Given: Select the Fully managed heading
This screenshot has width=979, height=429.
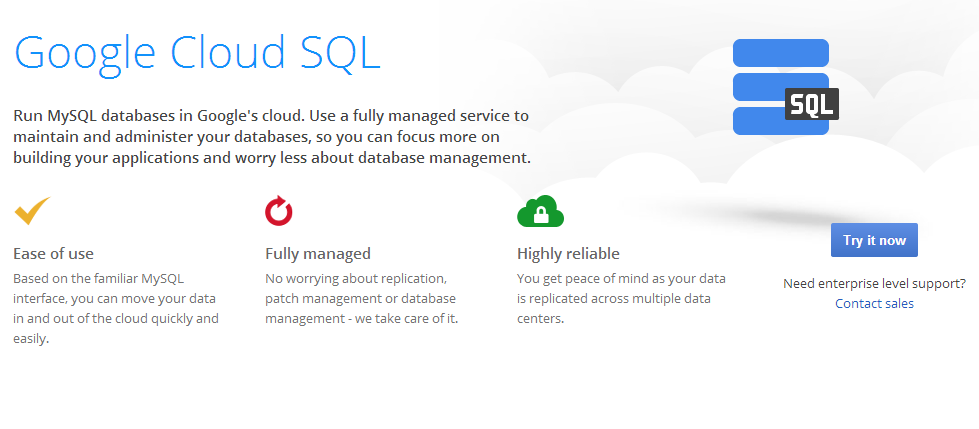Looking at the screenshot, I should pos(318,254).
